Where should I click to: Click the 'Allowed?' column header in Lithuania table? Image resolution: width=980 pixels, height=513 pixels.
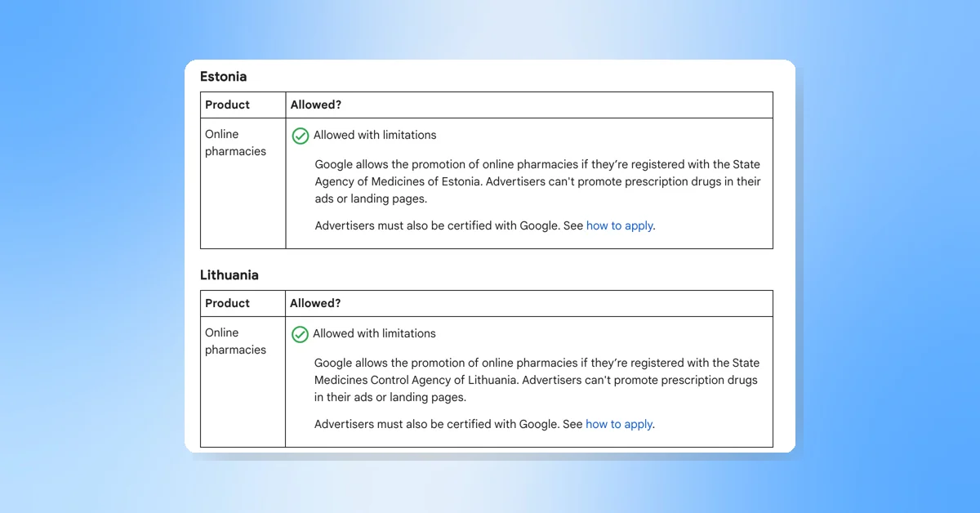316,303
